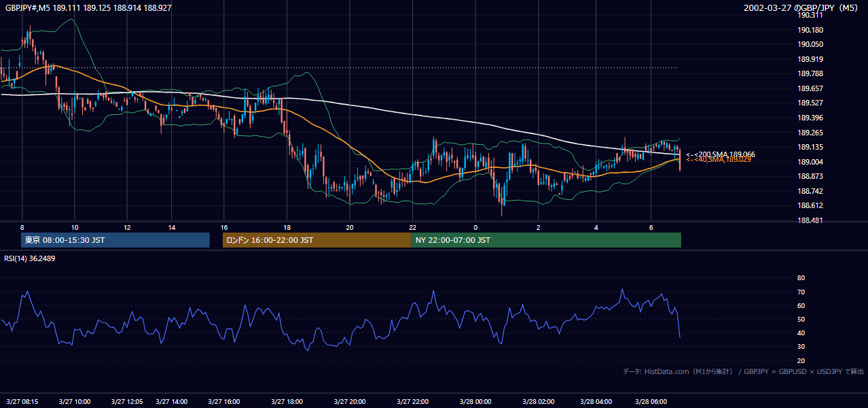Click the 3/28 00:00 time label
The image size is (868, 408).
(x=475, y=402)
